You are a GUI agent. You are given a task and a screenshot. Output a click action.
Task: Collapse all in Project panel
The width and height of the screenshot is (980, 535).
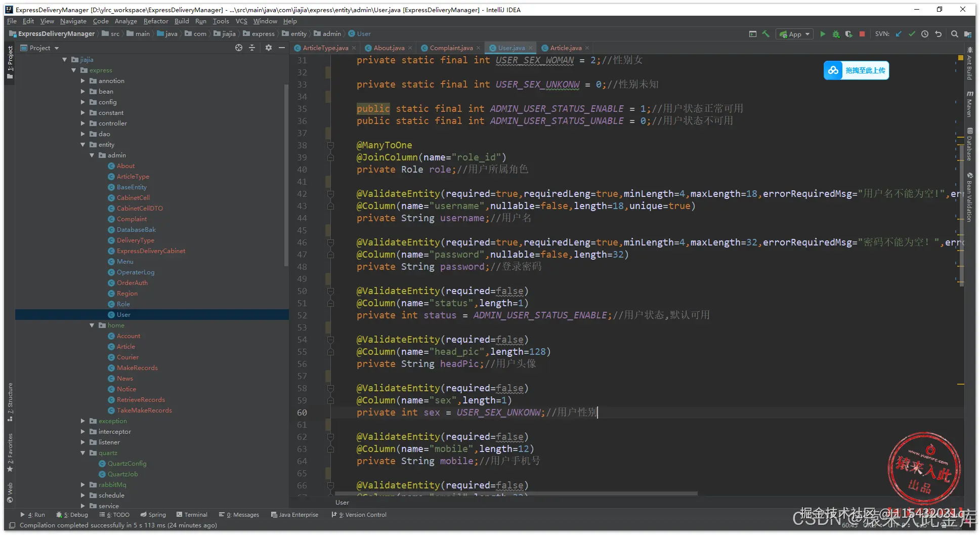[x=252, y=48]
